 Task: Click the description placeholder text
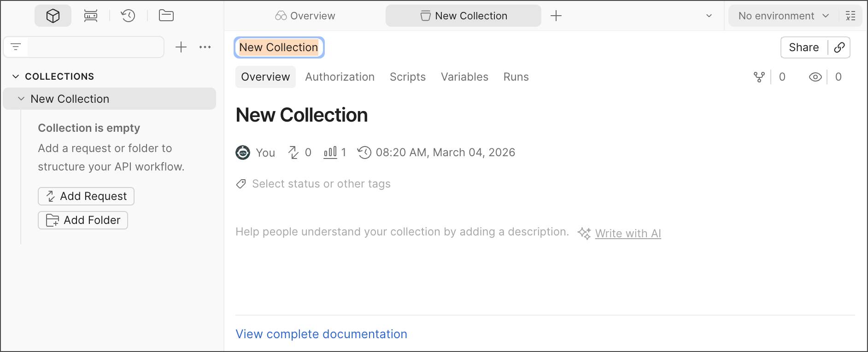pos(402,232)
